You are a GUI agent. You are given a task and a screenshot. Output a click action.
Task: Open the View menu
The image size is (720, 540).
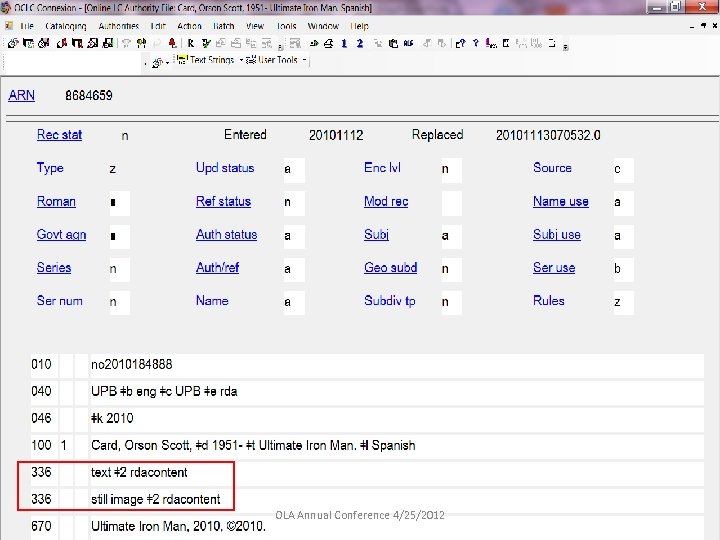click(x=255, y=26)
